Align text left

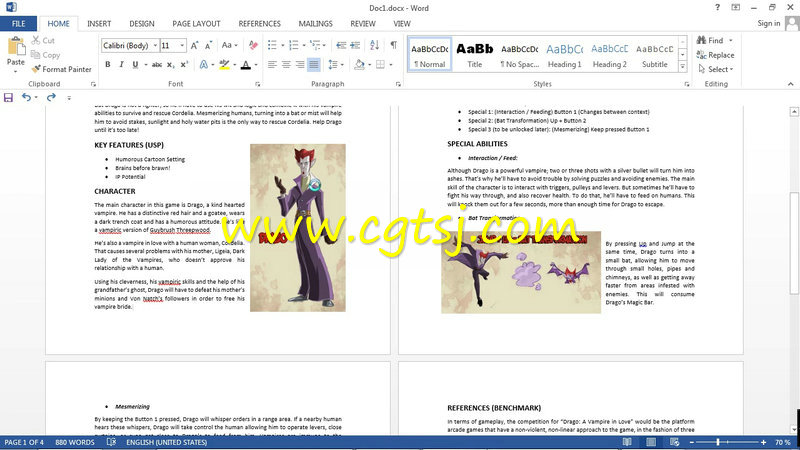click(x=272, y=65)
